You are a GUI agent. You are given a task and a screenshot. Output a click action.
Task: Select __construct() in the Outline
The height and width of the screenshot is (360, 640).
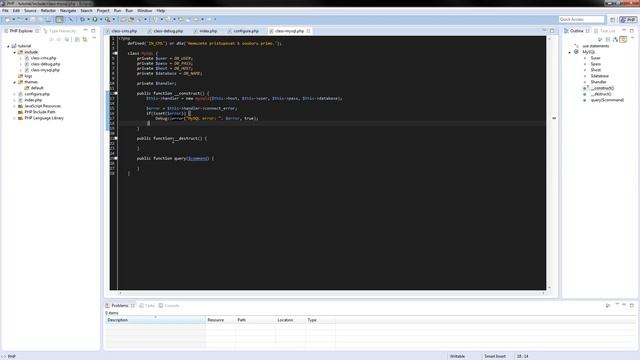pyautogui.click(x=602, y=88)
